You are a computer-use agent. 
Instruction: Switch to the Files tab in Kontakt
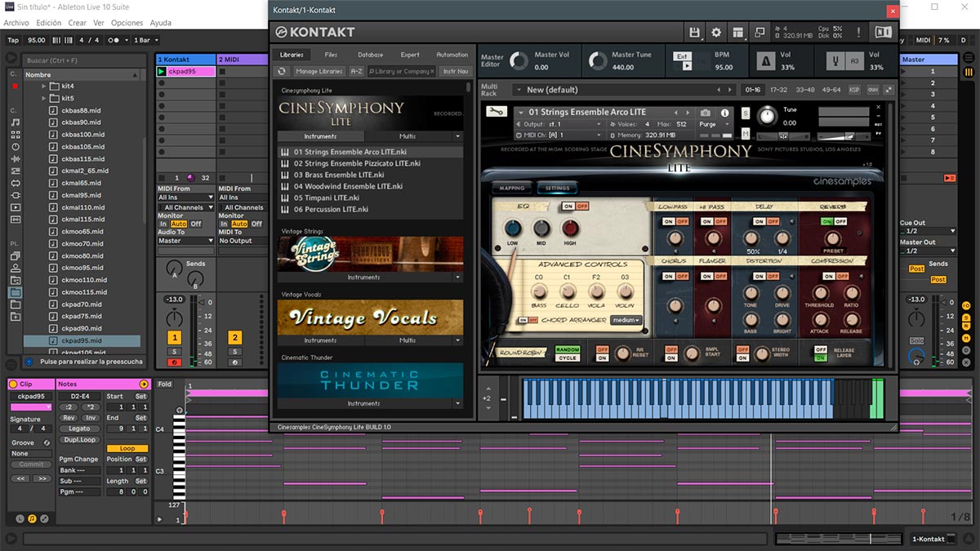tap(331, 55)
